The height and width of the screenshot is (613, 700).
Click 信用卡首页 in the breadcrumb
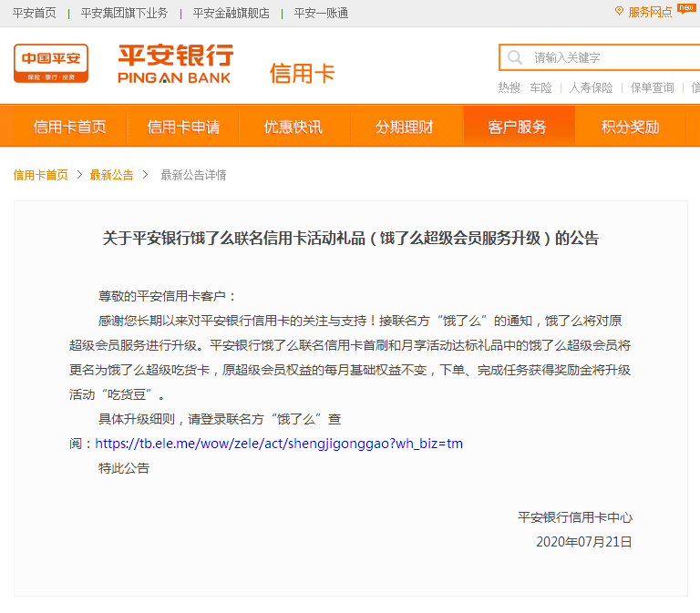point(41,175)
